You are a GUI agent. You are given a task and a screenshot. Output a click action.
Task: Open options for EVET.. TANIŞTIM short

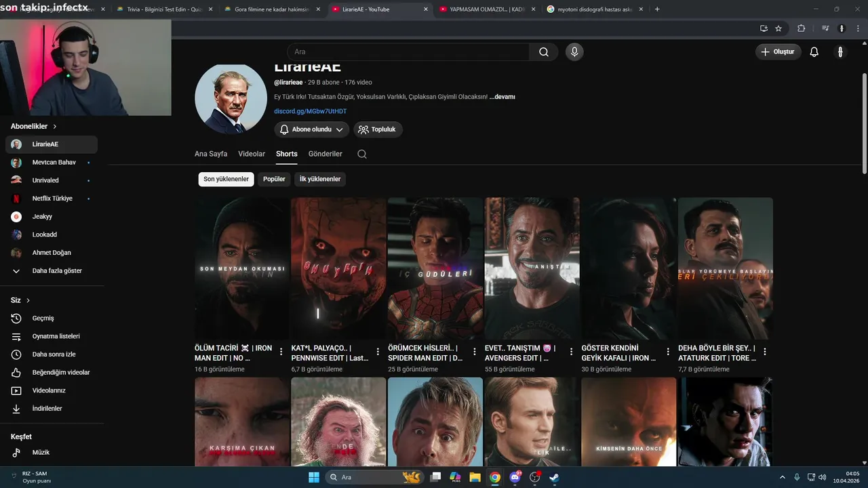tap(571, 352)
